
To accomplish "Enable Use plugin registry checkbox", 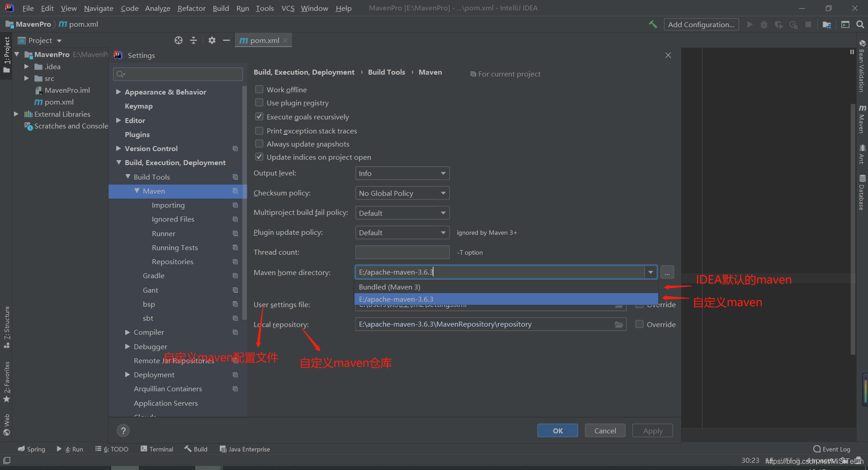I will (x=259, y=103).
